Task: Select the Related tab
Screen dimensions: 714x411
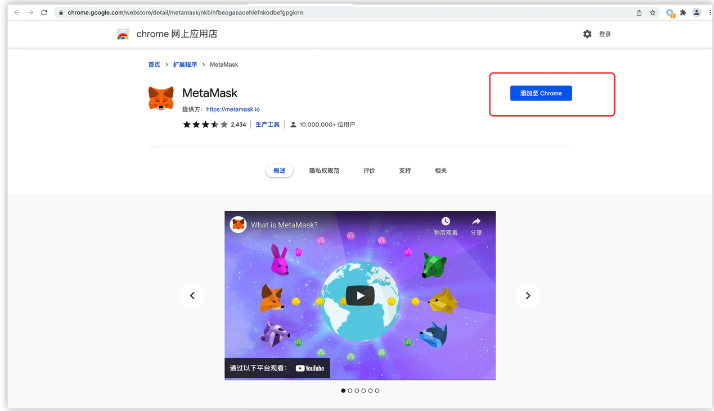Action: pos(440,171)
